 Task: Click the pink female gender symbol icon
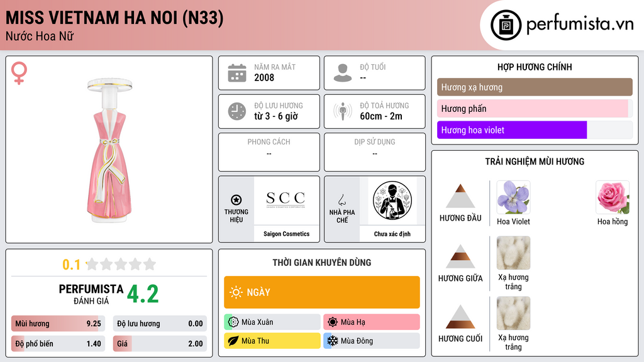point(19,73)
